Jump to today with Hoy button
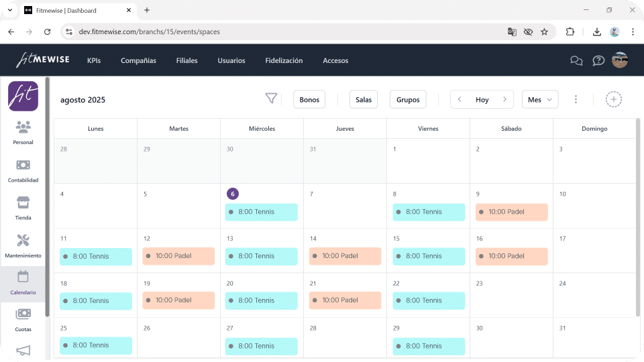The width and height of the screenshot is (644, 362). pyautogui.click(x=482, y=100)
